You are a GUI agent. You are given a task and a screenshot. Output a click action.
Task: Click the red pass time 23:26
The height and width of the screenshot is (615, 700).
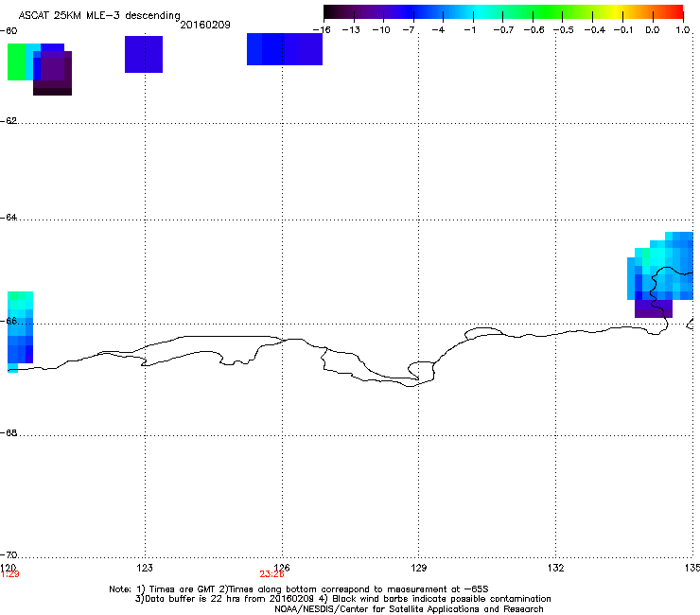coord(271,574)
